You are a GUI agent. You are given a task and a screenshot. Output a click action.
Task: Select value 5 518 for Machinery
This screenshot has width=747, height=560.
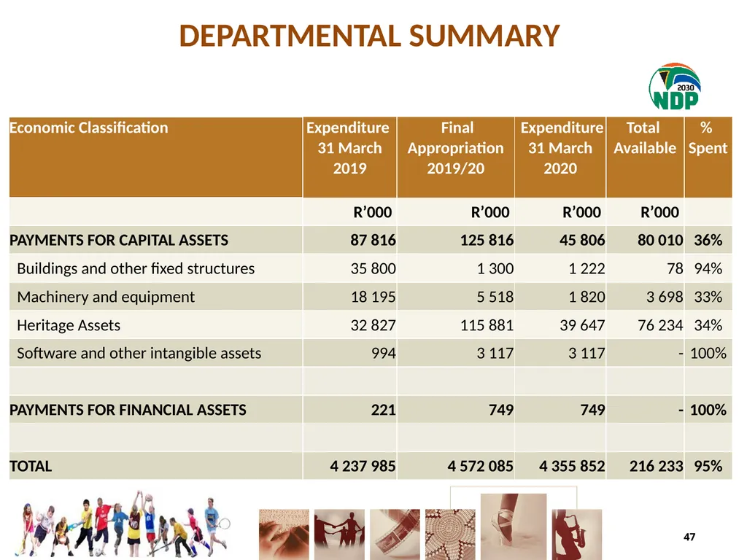pos(495,297)
